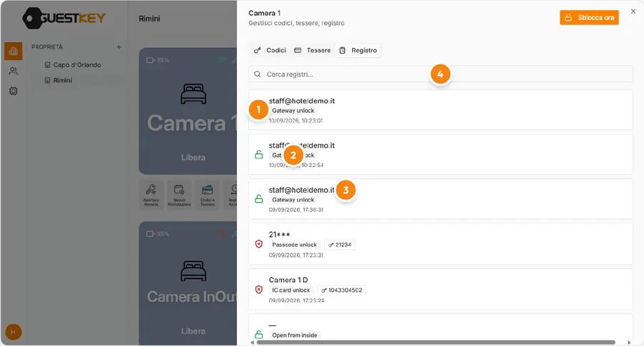Open the settings gear icon in sidebar
Screen dimensions: 644x346
click(x=13, y=91)
